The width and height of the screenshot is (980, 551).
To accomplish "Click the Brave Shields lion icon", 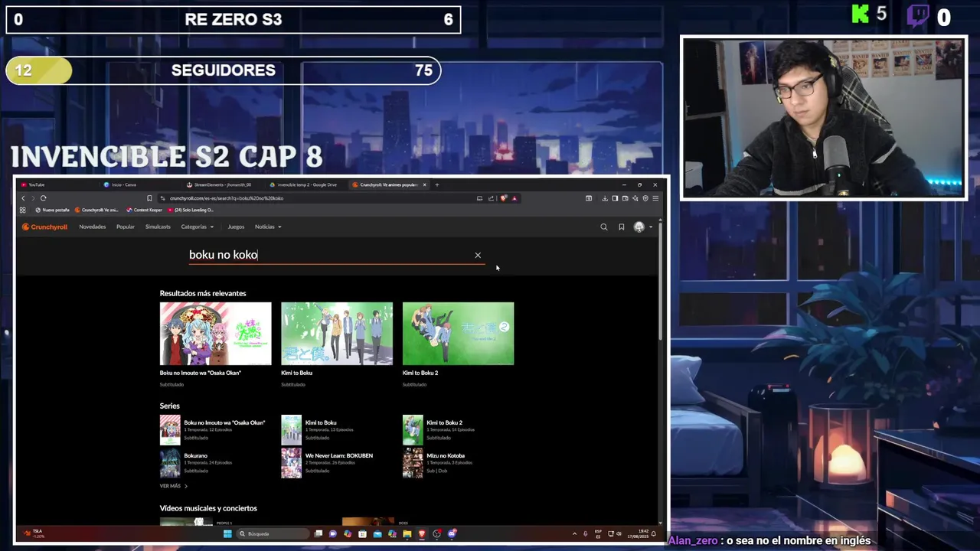I will (503, 198).
